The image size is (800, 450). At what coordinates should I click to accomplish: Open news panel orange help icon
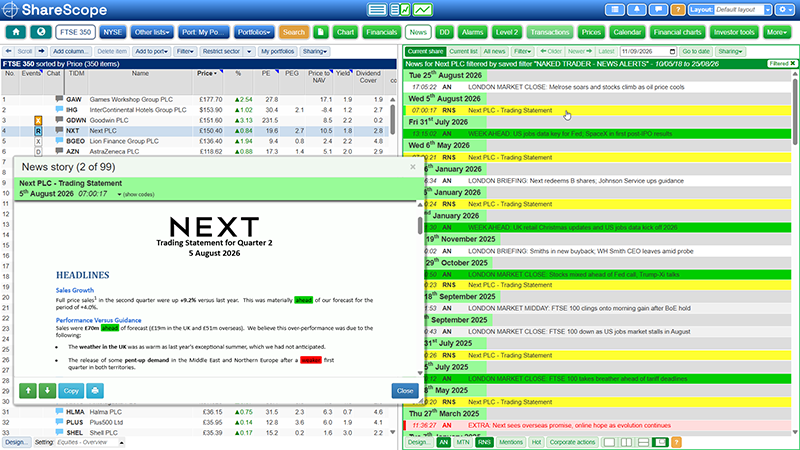tap(676, 442)
